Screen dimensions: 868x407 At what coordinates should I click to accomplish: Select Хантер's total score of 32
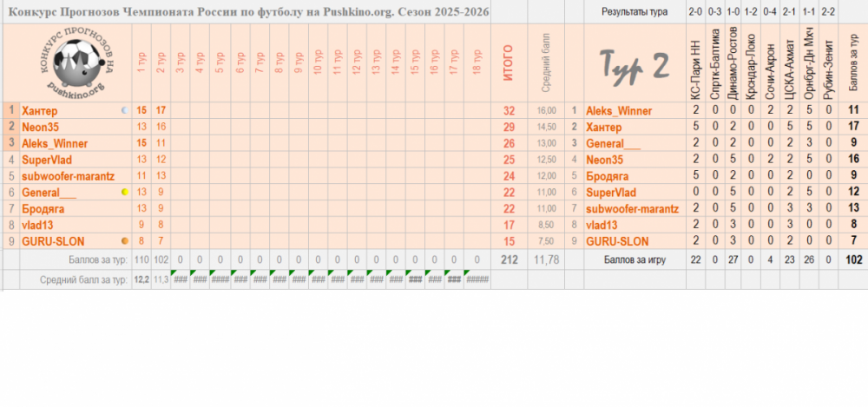click(x=509, y=110)
